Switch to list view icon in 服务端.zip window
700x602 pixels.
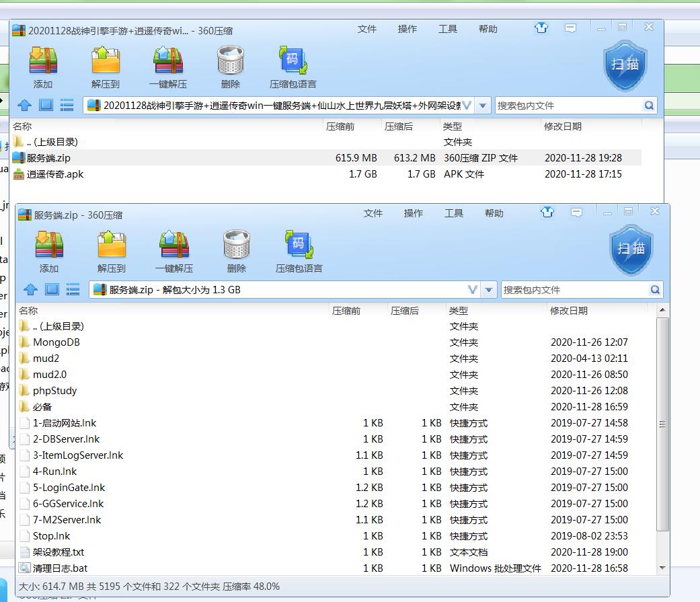[x=73, y=290]
